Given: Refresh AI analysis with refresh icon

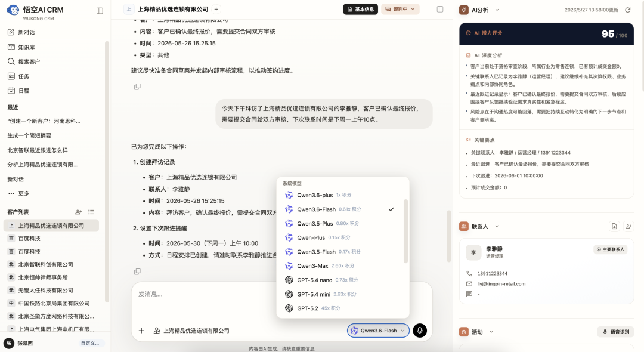Looking at the screenshot, I should tap(627, 10).
